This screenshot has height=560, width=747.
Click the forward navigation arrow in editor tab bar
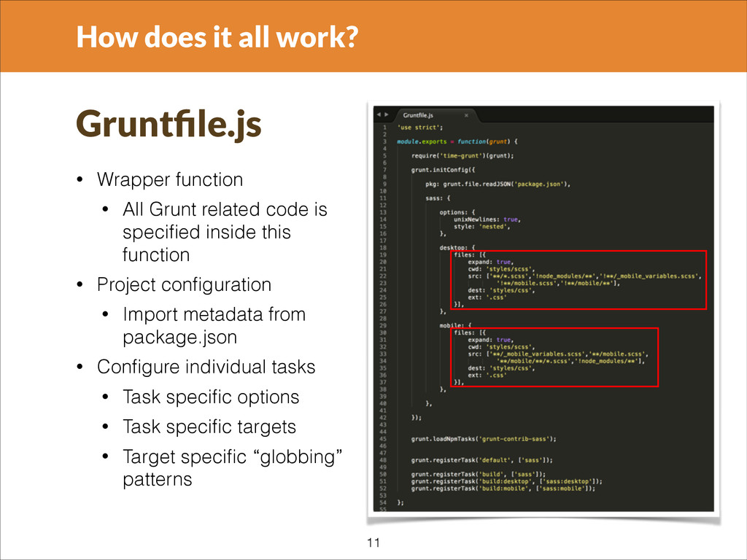point(387,114)
